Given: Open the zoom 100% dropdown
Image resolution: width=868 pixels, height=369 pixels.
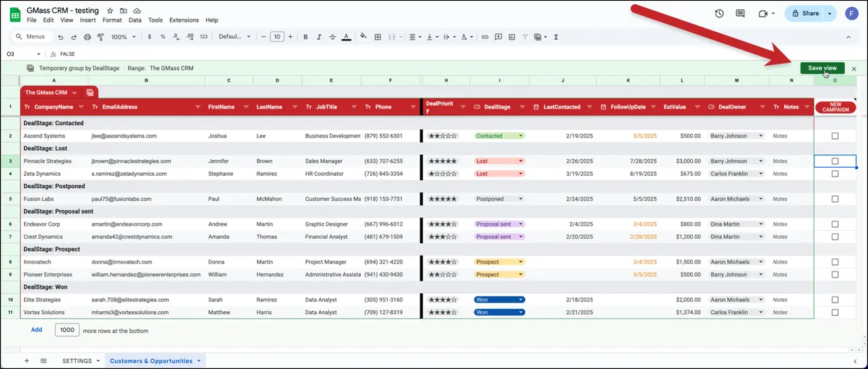Looking at the screenshot, I should [x=124, y=37].
